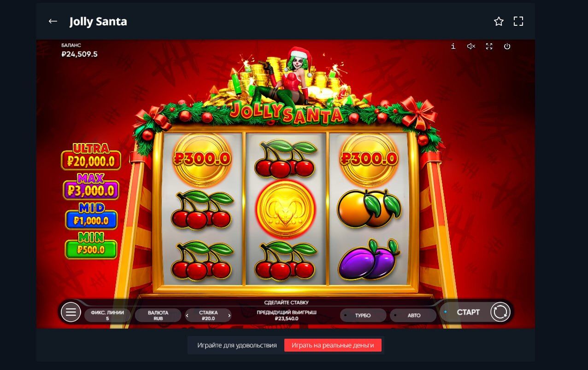588x370 pixels.
Task: Click the Старт button
Action: 468,312
